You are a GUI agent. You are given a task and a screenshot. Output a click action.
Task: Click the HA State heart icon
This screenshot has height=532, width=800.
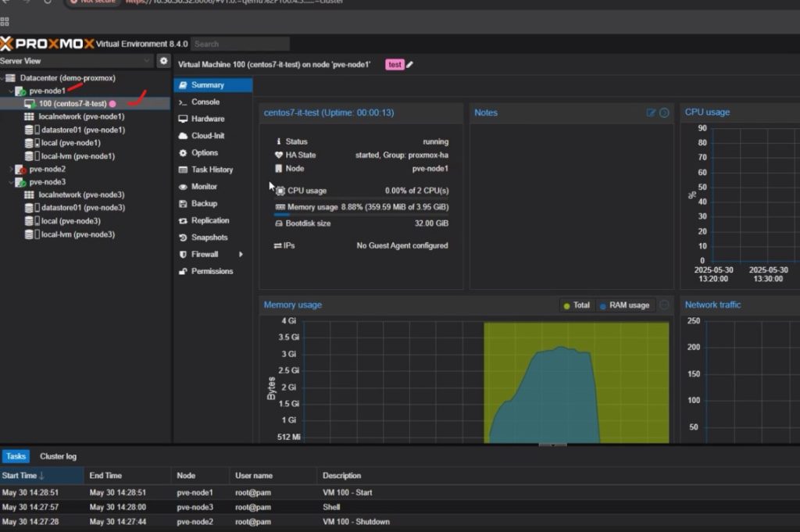pyautogui.click(x=279, y=155)
